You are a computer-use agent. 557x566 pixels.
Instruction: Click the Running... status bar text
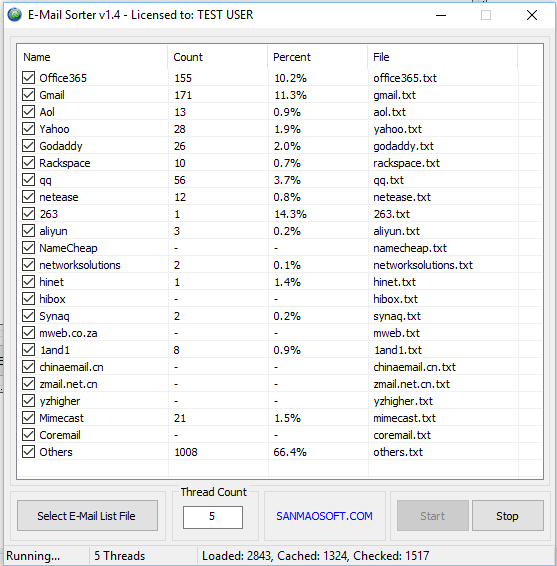[x=33, y=556]
